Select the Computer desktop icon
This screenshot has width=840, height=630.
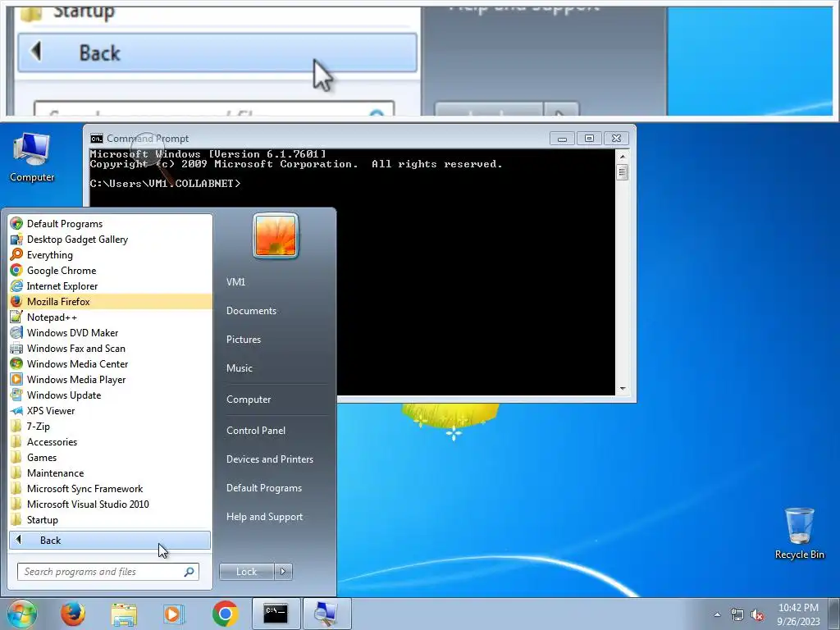point(32,157)
